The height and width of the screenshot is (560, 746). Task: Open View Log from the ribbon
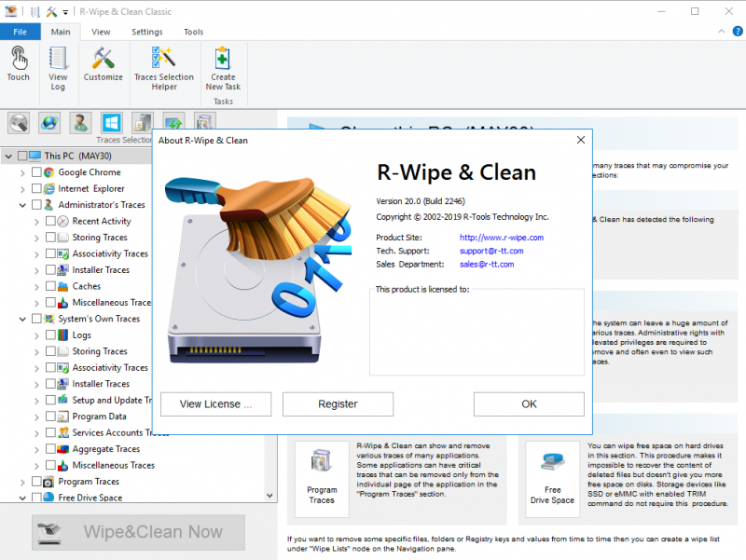coord(58,67)
